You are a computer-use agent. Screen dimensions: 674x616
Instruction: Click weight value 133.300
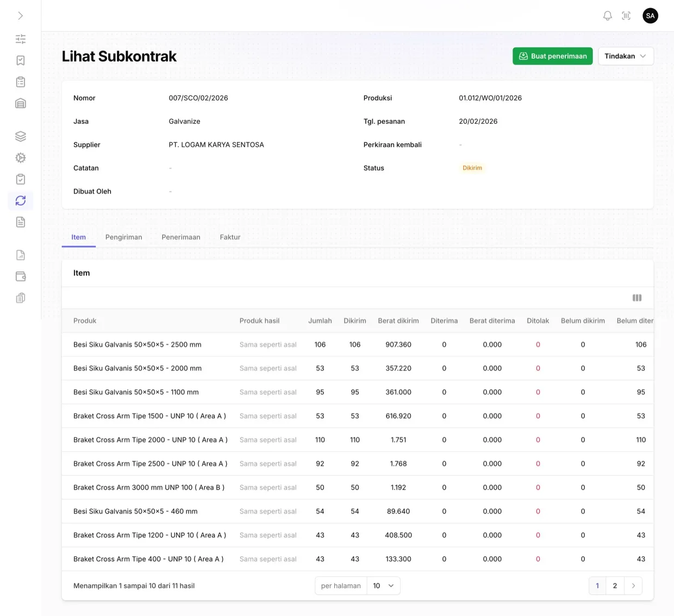click(398, 559)
